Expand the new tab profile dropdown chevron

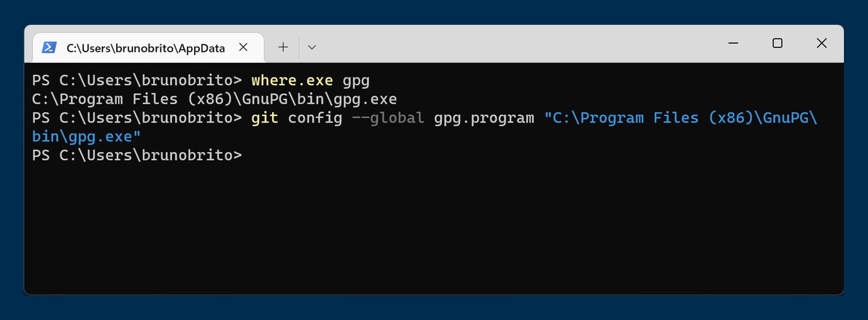(x=311, y=47)
